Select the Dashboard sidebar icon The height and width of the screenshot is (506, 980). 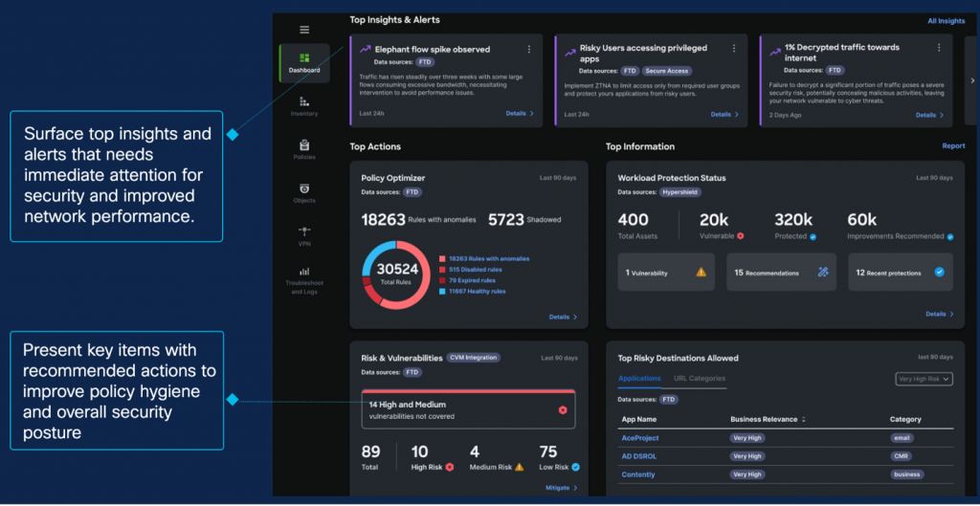tap(304, 61)
